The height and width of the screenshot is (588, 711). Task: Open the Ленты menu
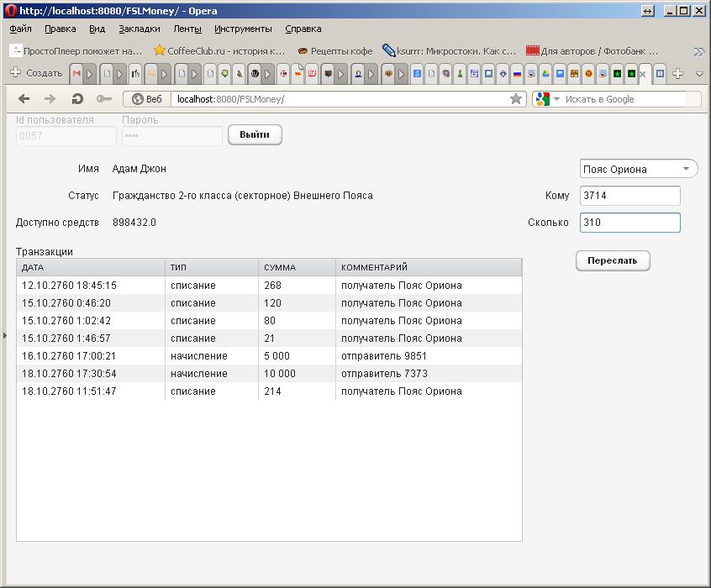(187, 29)
